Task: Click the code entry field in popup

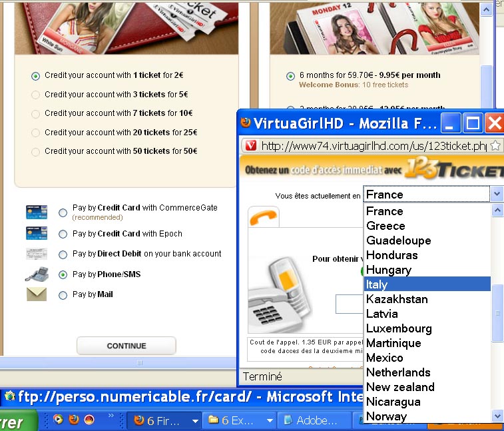Action: 350,304
